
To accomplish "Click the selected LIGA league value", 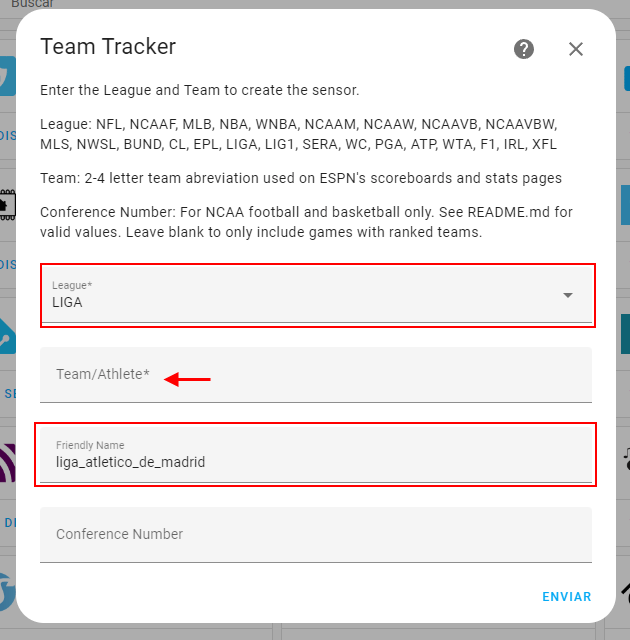I will coord(68,301).
